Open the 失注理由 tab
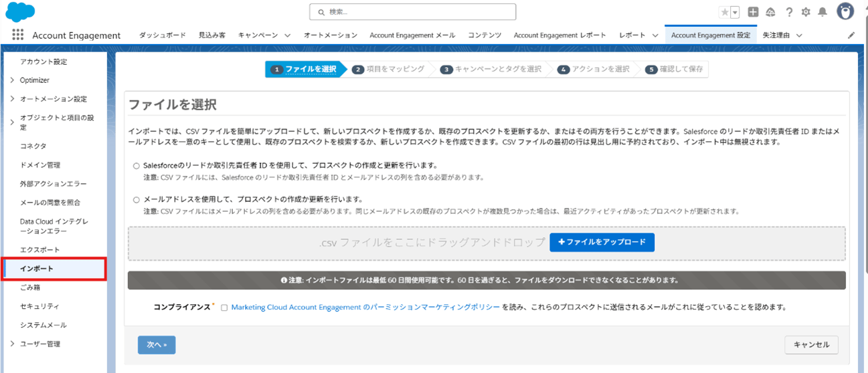The width and height of the screenshot is (868, 373). [776, 35]
